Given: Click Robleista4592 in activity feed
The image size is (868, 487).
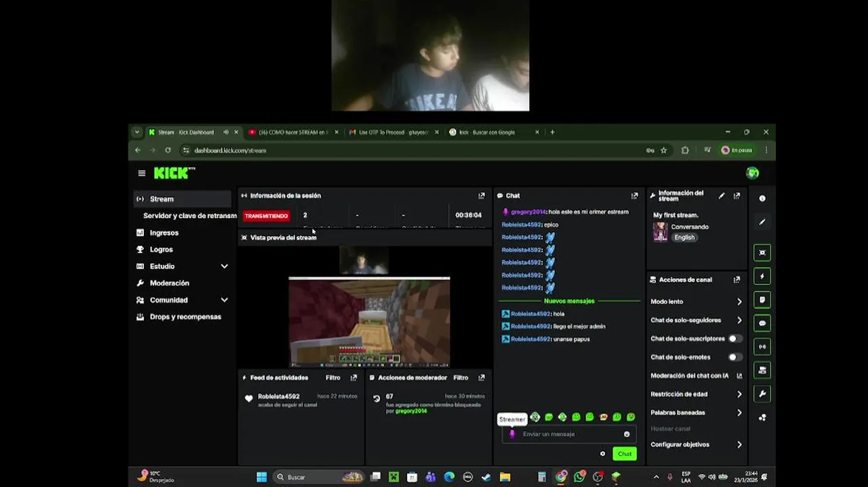Looking at the screenshot, I should [279, 396].
